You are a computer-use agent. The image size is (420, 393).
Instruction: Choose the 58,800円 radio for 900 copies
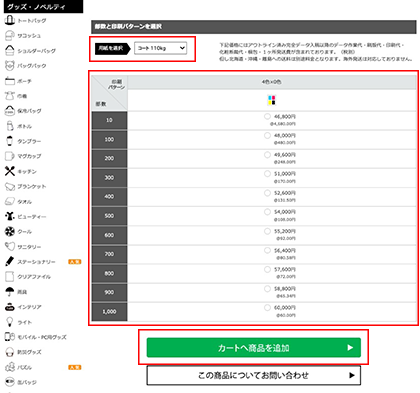click(267, 289)
